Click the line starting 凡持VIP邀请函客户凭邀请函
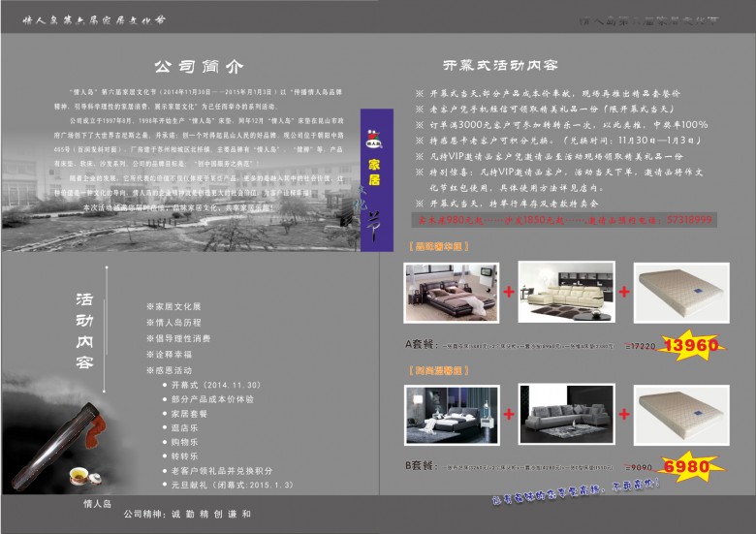 click(x=550, y=156)
